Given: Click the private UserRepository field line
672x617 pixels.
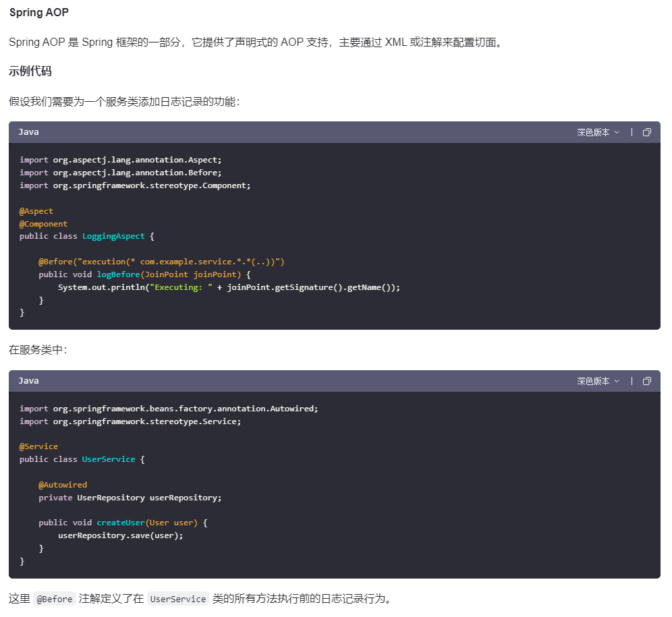Looking at the screenshot, I should pos(130,498).
